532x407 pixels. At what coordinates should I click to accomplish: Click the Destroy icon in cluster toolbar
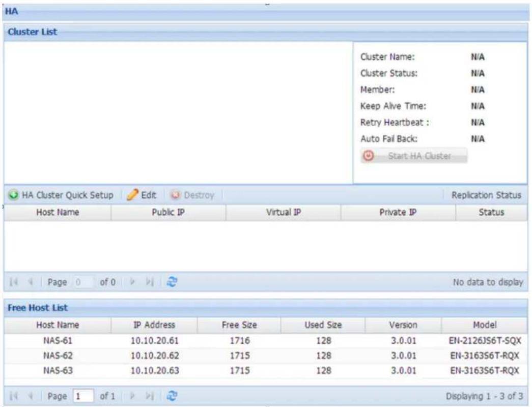pyautogui.click(x=176, y=195)
